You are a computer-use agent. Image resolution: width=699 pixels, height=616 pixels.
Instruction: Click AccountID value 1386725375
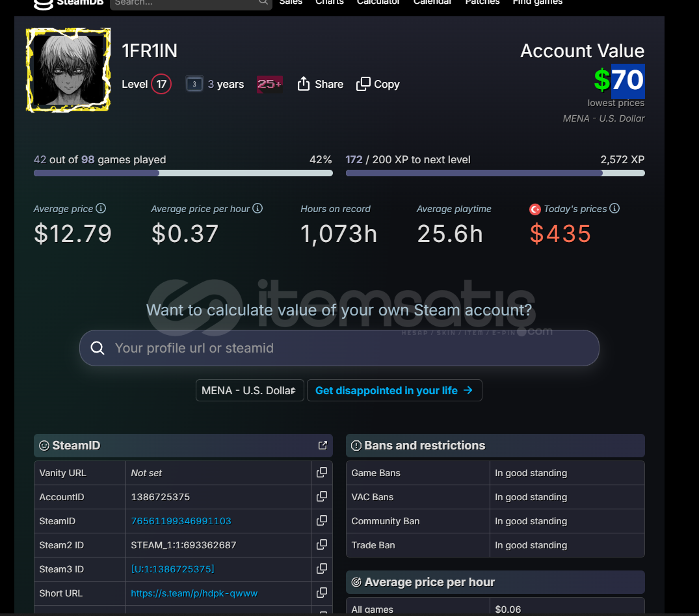coord(161,497)
